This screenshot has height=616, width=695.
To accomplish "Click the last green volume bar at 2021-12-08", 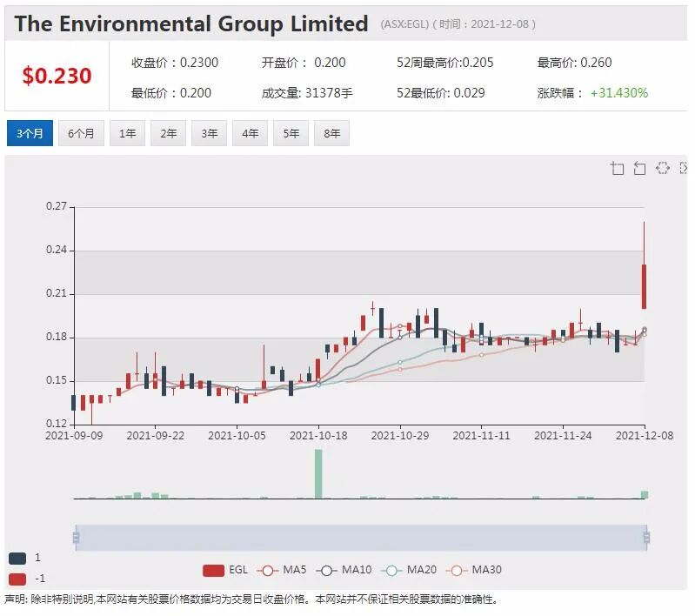I will pyautogui.click(x=645, y=495).
